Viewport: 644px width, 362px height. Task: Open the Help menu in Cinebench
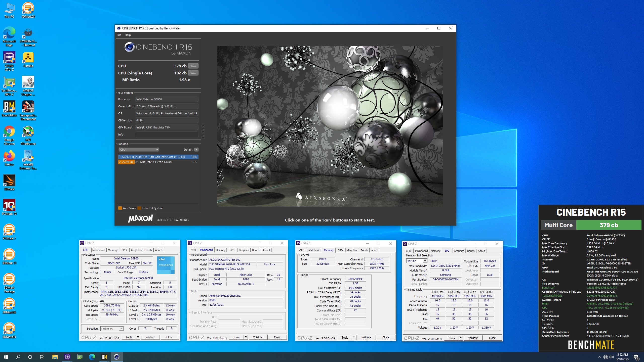128,35
